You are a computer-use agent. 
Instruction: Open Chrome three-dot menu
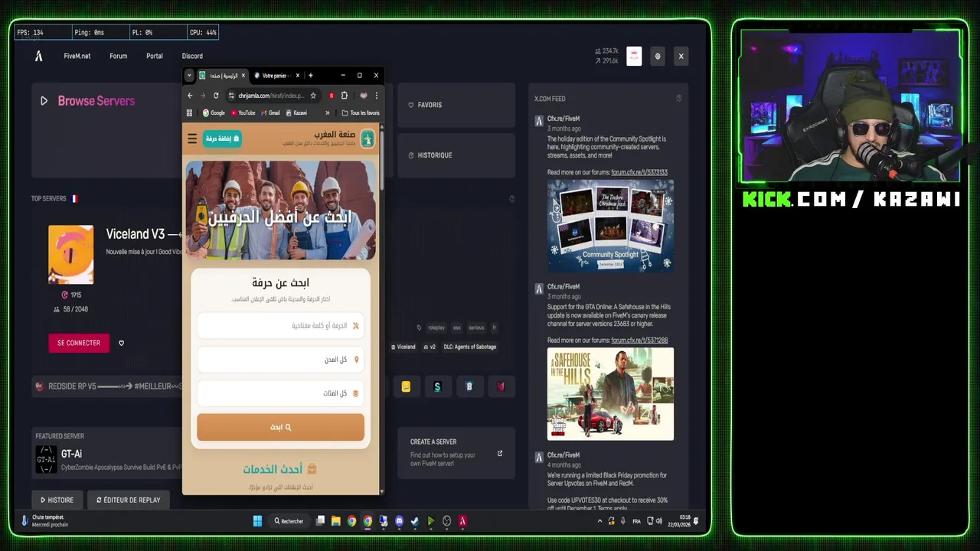[x=376, y=96]
